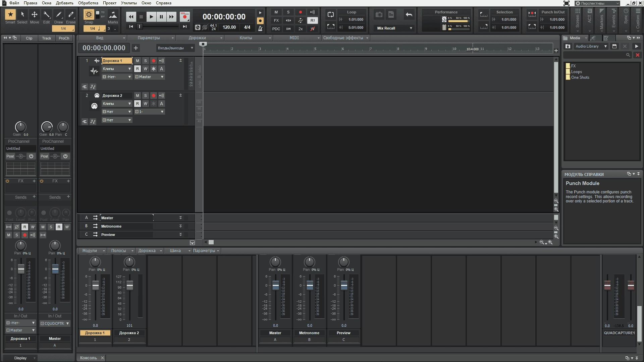Viewport: 644px width, 362px height.
Task: Mute Дорожка 1 in track view
Action: [138, 61]
